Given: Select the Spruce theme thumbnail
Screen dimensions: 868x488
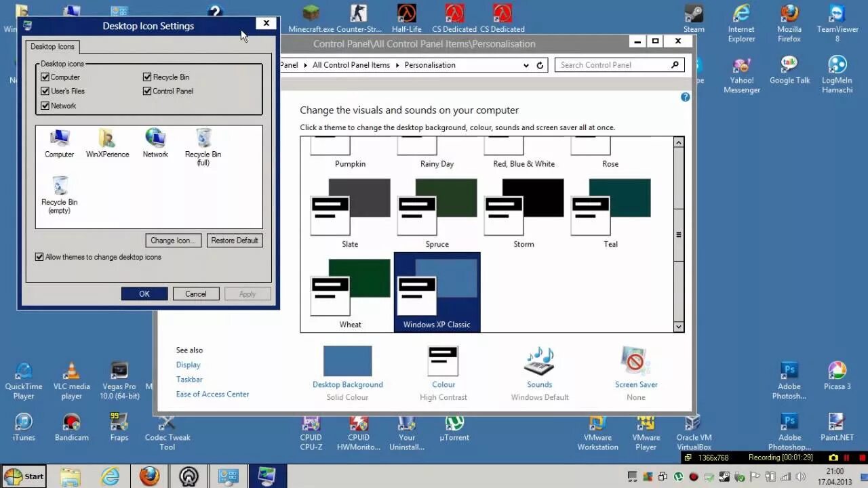Looking at the screenshot, I should (437, 213).
